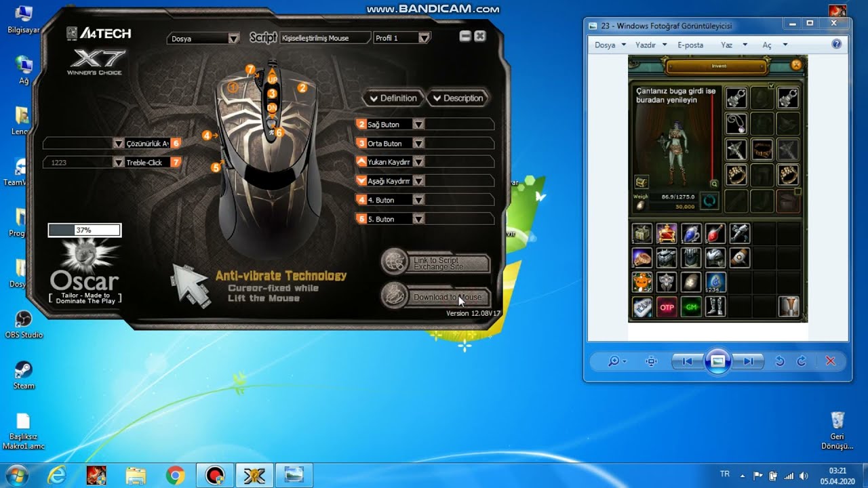This screenshot has width=868, height=488.
Task: Click the Kişiselleştirilmiş Mouse script field
Action: [x=325, y=38]
